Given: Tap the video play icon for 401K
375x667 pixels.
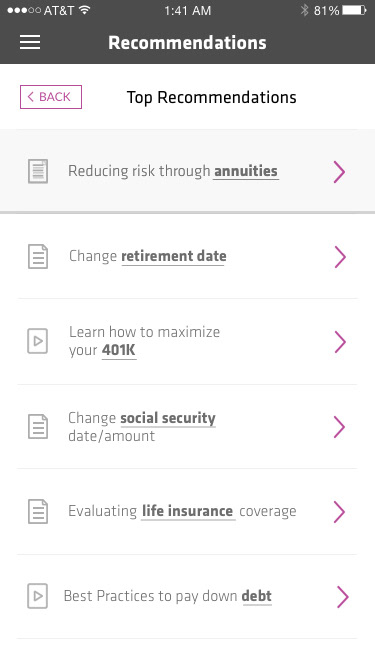Looking at the screenshot, I should [x=38, y=341].
